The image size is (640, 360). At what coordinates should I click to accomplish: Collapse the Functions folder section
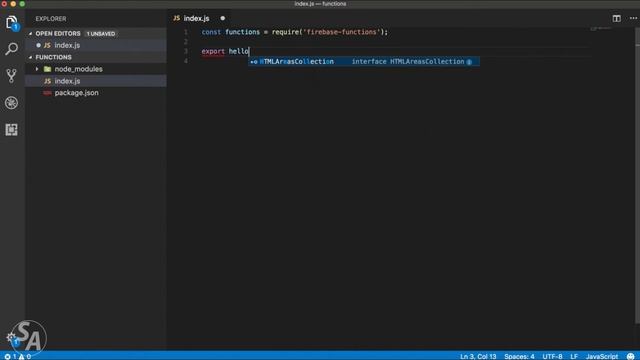coord(31,57)
